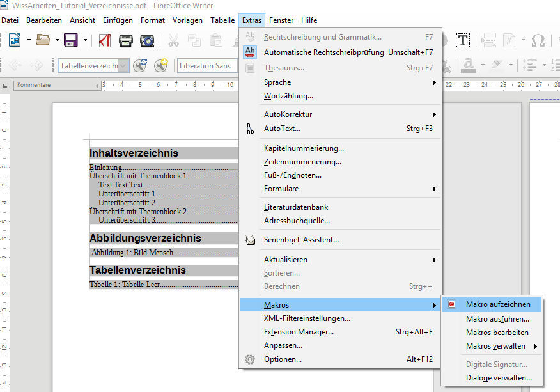Open Literaturdatenbank from the Extras menu
The image size is (560, 392).
coord(341,207)
